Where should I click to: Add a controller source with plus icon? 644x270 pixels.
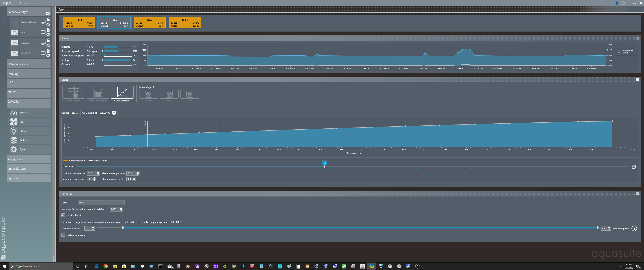pos(114,113)
